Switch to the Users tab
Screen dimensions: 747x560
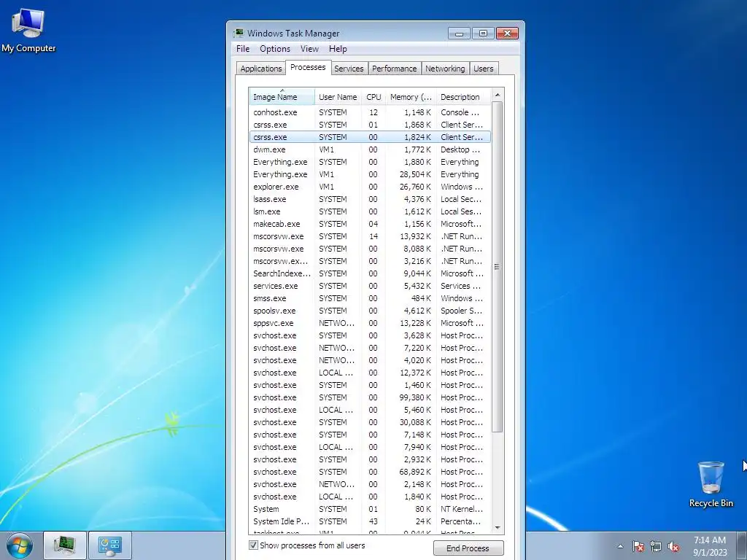pyautogui.click(x=483, y=69)
